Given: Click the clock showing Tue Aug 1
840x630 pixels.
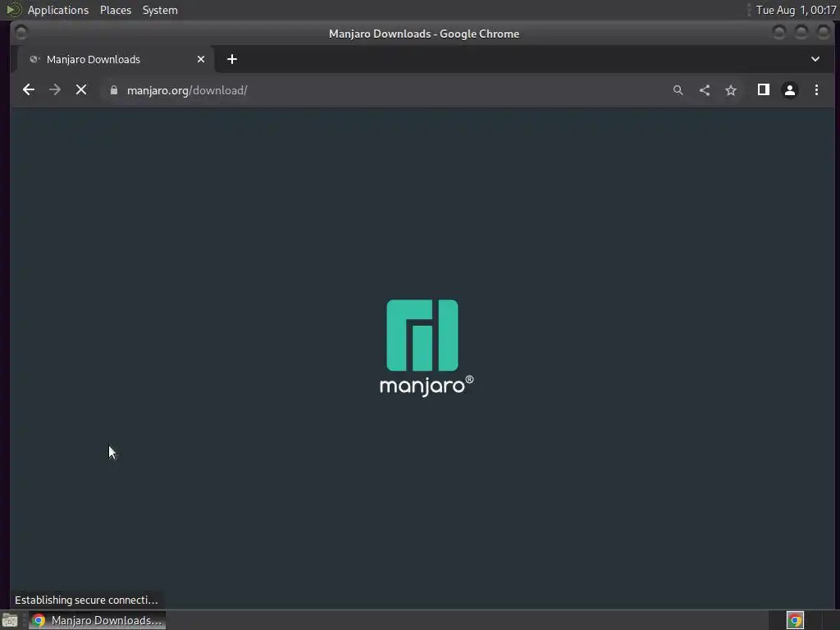Looking at the screenshot, I should pyautogui.click(x=796, y=10).
